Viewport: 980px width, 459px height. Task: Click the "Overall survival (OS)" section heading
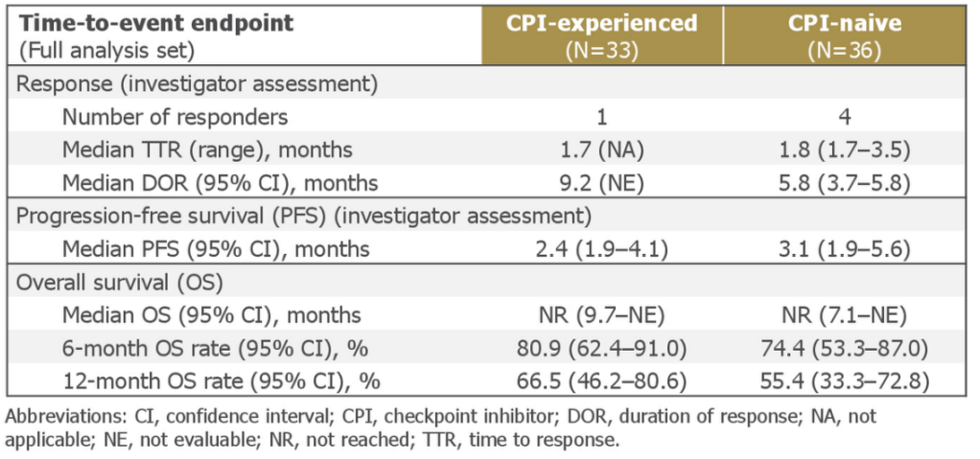(120, 283)
